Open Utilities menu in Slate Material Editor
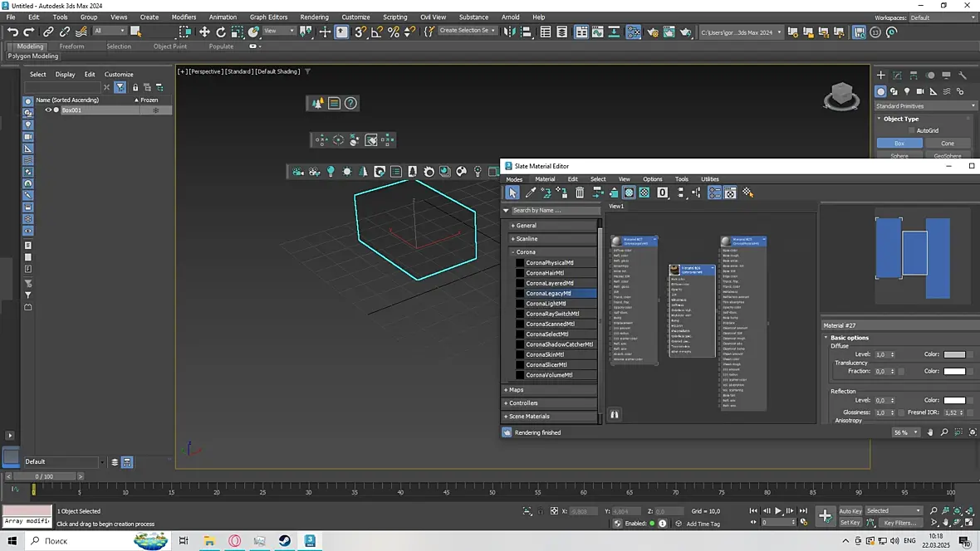This screenshot has width=980, height=551. (709, 179)
